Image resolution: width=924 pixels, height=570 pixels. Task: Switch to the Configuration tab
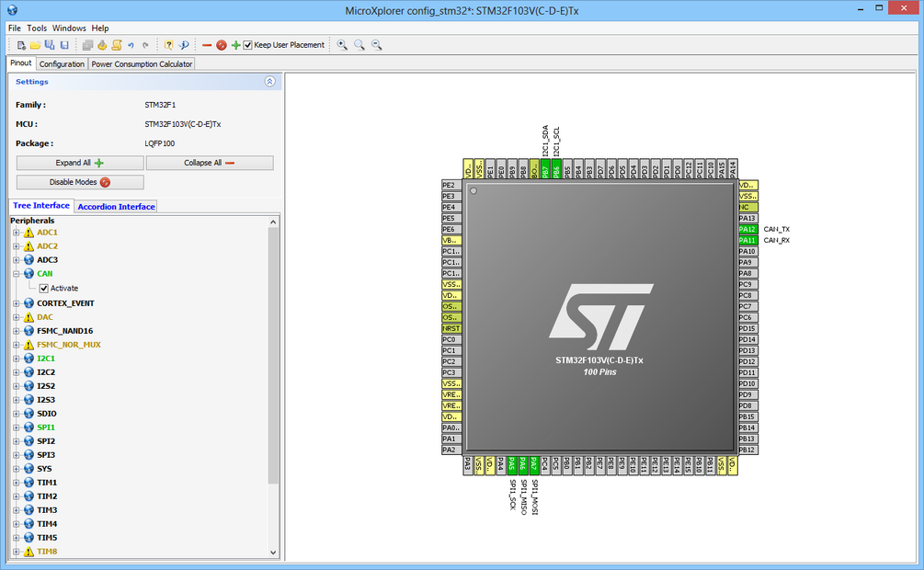(62, 63)
